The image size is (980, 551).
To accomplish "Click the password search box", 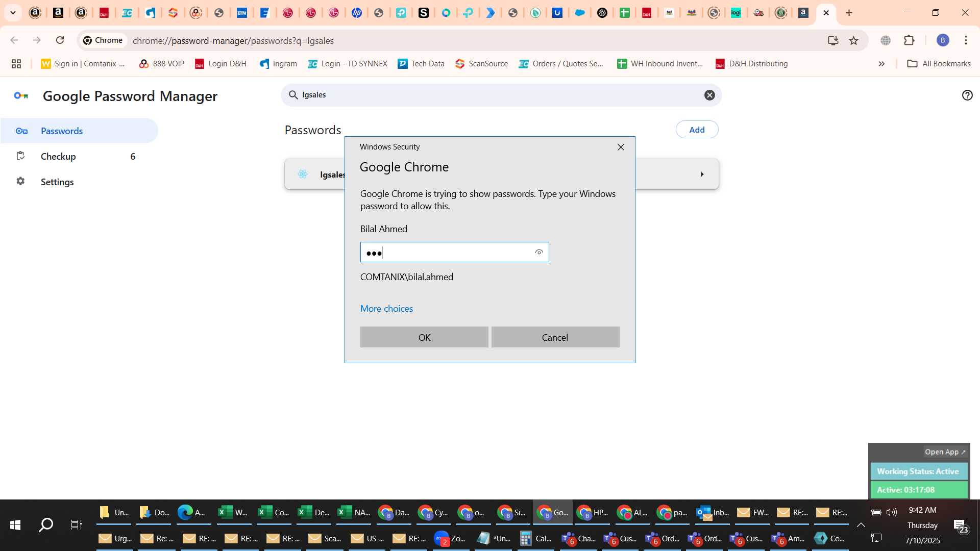I will click(501, 95).
